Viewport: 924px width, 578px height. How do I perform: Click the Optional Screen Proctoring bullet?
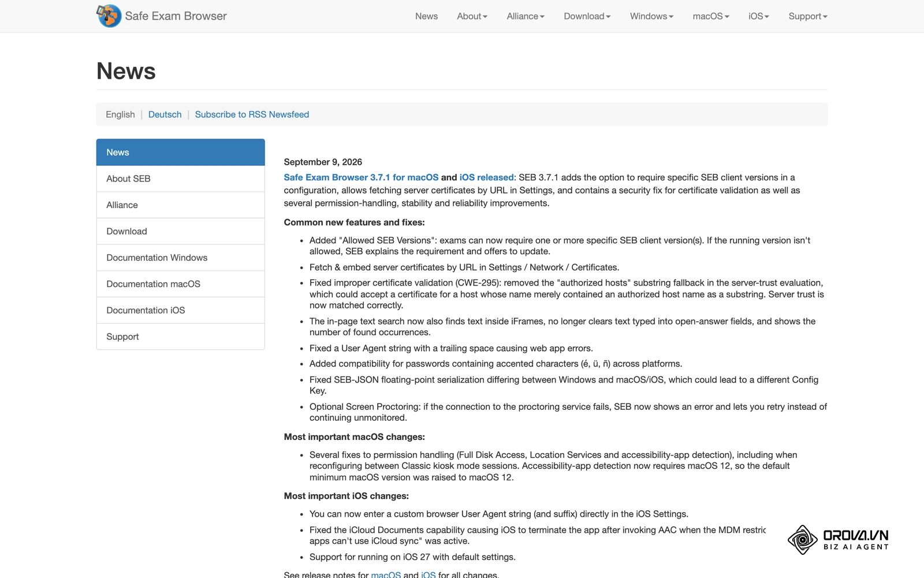(x=568, y=412)
